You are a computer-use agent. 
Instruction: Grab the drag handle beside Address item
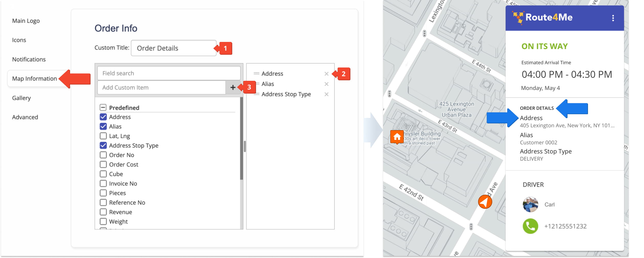[x=256, y=74]
